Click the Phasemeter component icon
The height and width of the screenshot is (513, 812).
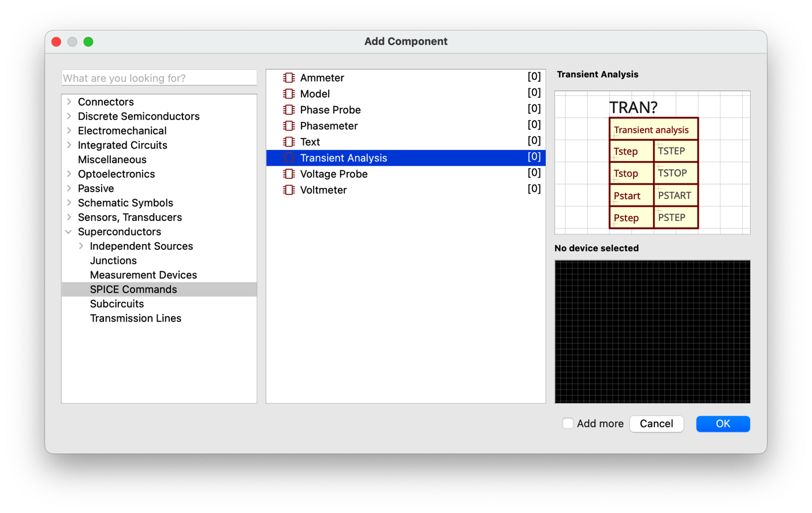(289, 126)
